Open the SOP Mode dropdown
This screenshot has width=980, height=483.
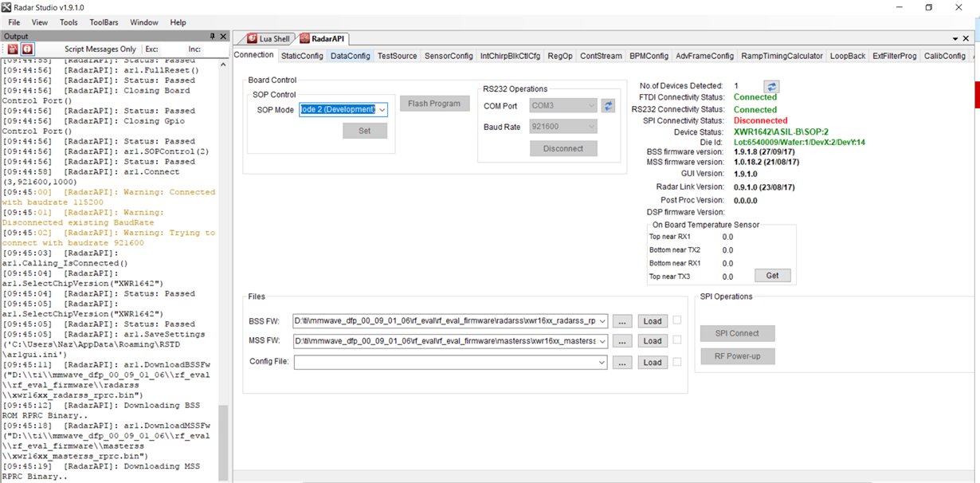382,109
